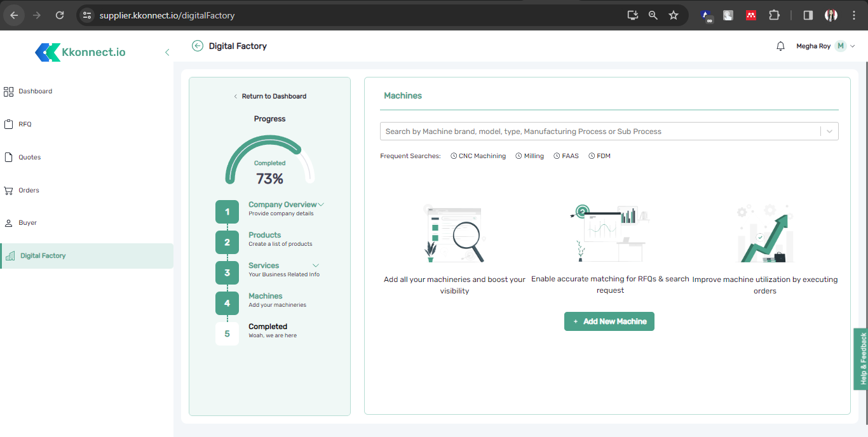Go to Quotes in sidebar
Image resolution: width=868 pixels, height=437 pixels.
(29, 158)
